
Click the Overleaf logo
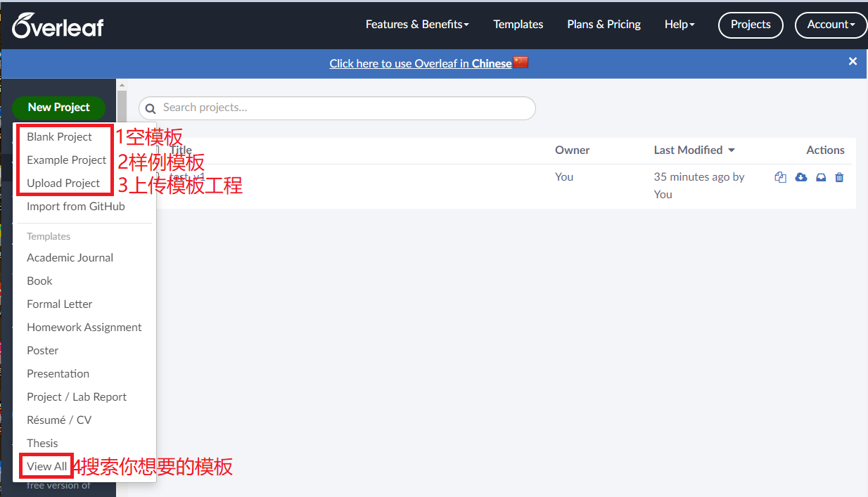pyautogui.click(x=58, y=25)
